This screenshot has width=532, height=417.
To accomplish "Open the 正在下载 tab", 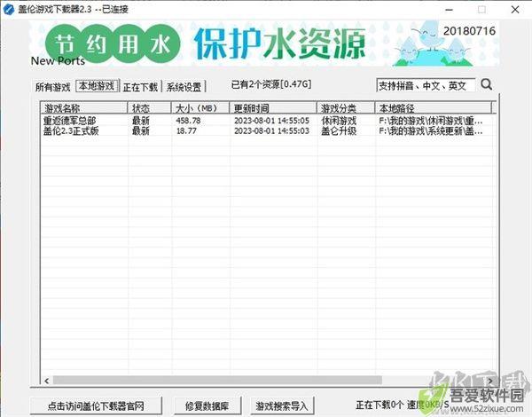I will point(140,87).
